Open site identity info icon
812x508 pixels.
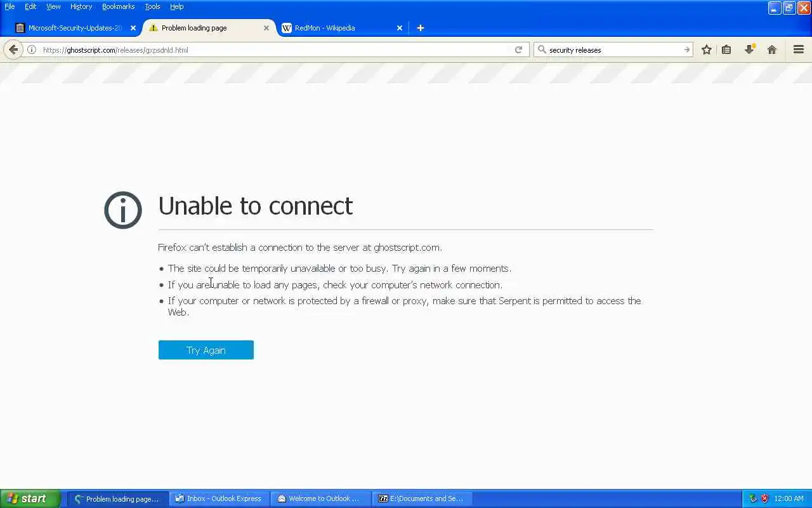(x=32, y=50)
